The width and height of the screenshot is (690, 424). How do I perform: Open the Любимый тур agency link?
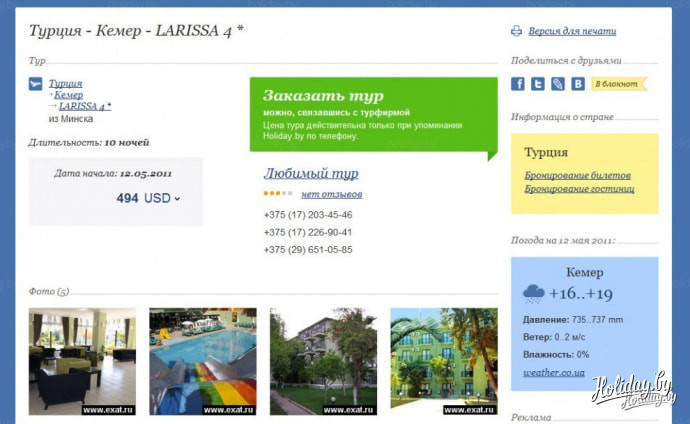pyautogui.click(x=311, y=173)
